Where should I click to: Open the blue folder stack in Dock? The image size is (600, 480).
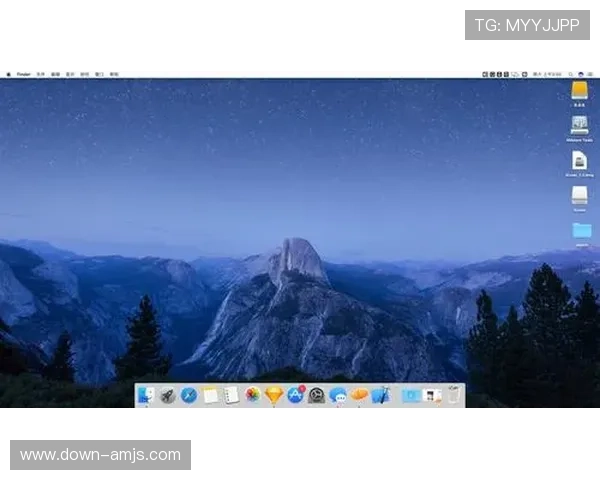[410, 395]
